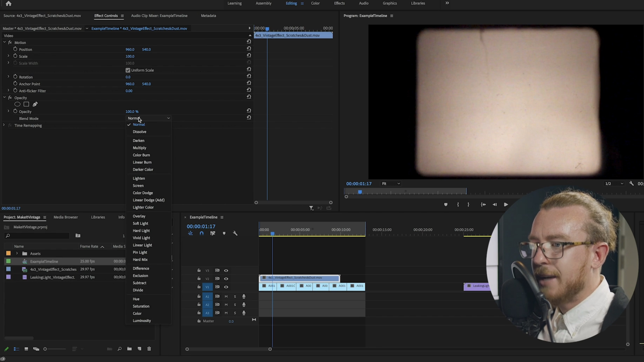Toggle Opacity animation stopwatch
644x362 pixels.
(x=15, y=111)
